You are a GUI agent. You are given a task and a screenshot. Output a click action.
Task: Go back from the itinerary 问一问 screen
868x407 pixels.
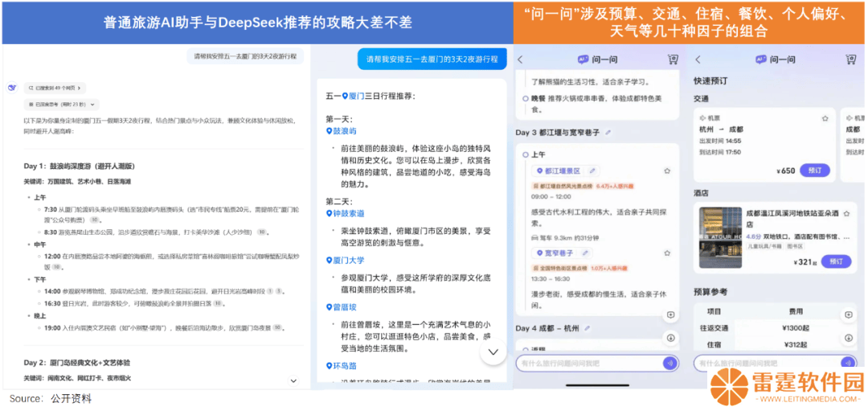(520, 60)
